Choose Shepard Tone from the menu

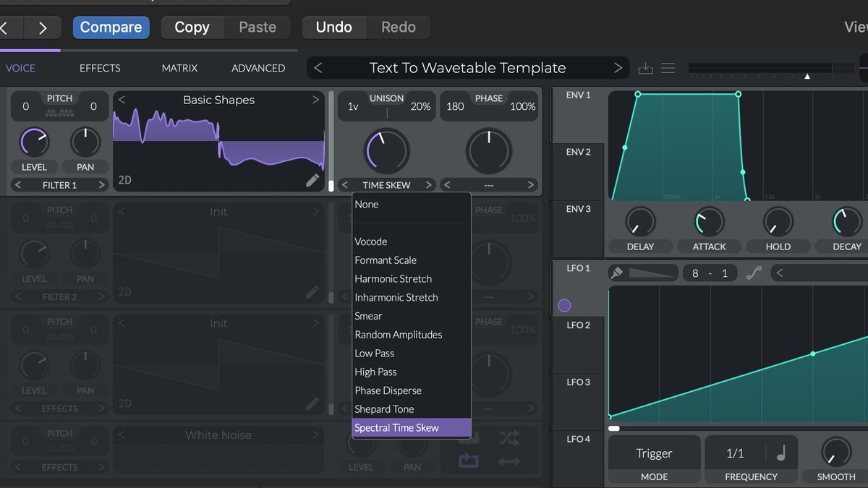[x=412, y=409]
